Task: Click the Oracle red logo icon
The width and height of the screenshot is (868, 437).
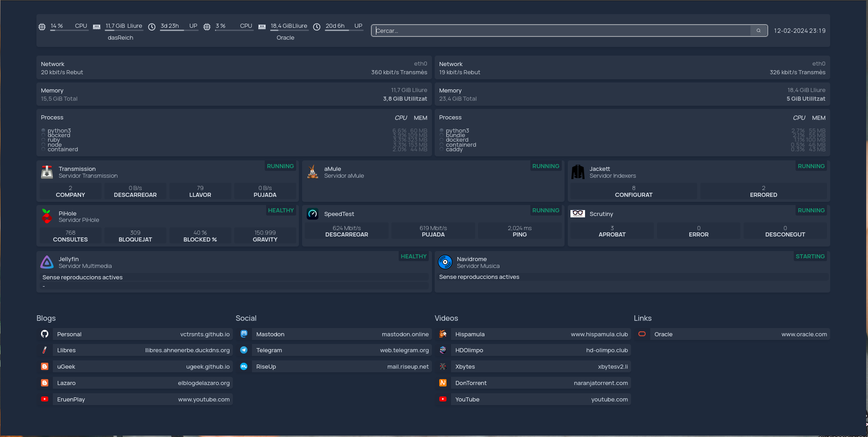Action: tap(642, 334)
